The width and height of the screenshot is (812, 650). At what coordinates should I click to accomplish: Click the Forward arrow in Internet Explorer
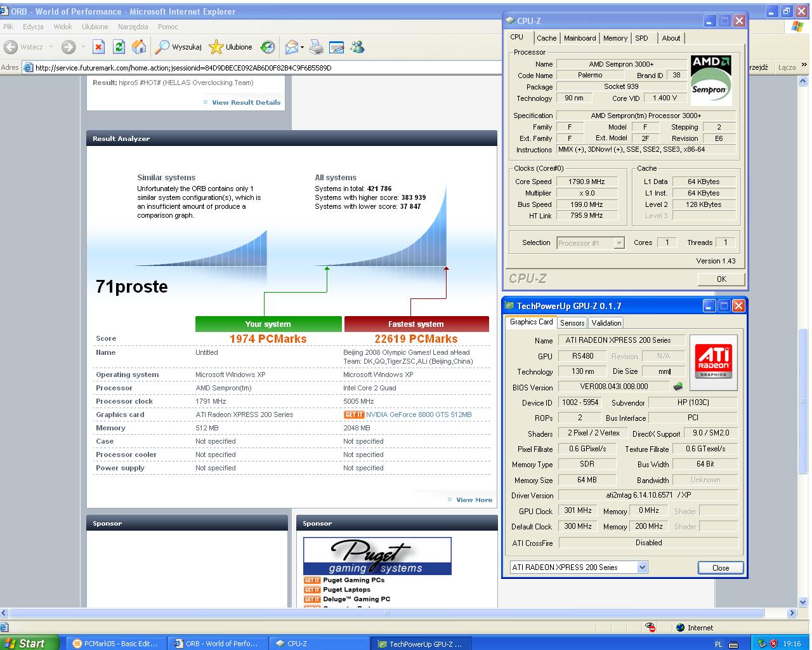pyautogui.click(x=69, y=47)
